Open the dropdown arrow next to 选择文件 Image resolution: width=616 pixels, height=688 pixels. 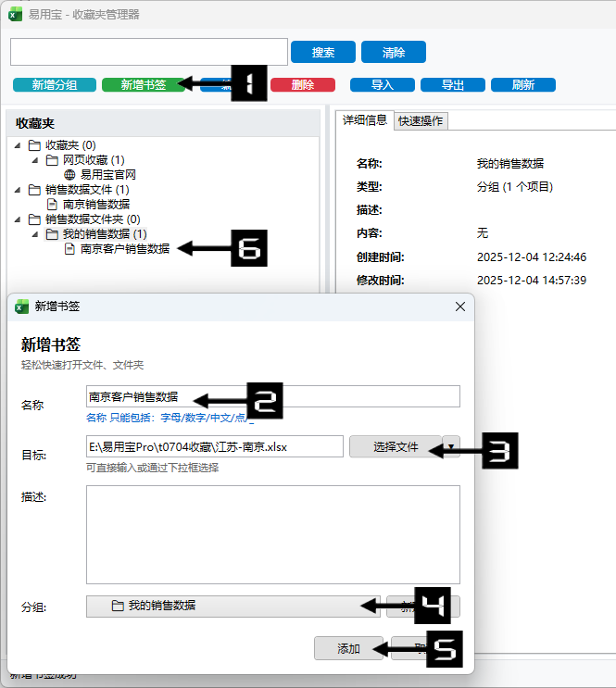pos(451,447)
